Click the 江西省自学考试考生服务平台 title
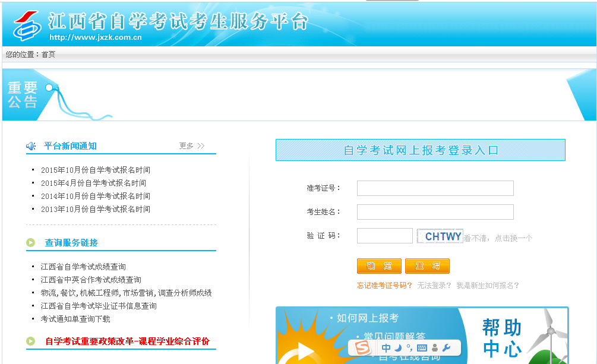The height and width of the screenshot is (364, 597). point(178,21)
